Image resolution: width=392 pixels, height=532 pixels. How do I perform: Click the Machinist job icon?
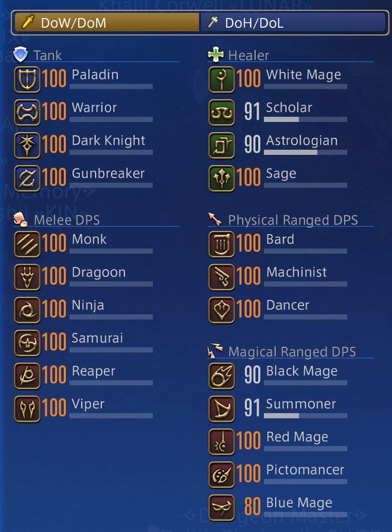[x=221, y=277]
